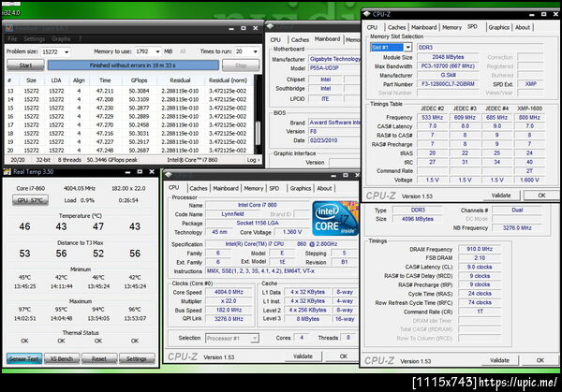Screen dimensions: 562x392
Task: Click OK in CPU-Z SPD window
Action: pos(541,196)
